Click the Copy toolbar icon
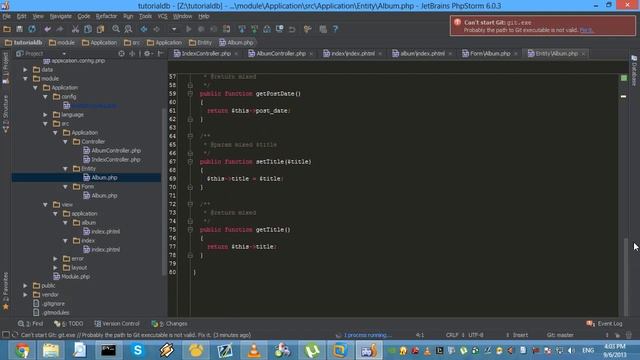Screen dimensions: 640x360 [x=88, y=29]
